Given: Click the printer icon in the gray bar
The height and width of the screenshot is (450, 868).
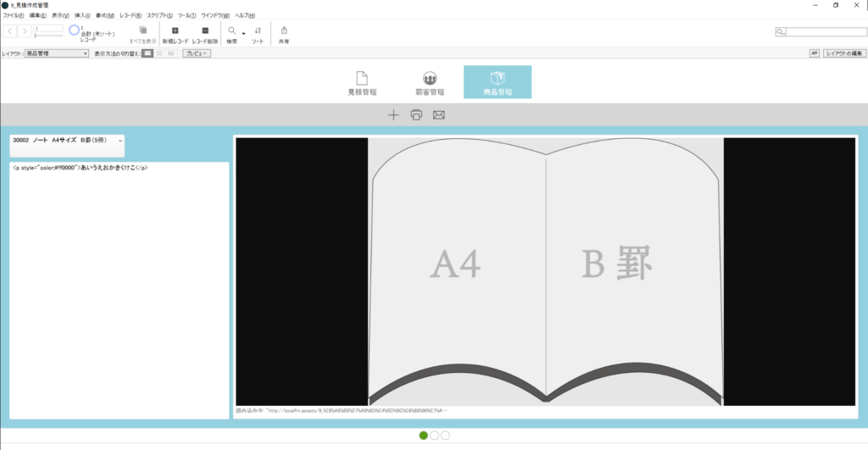Looking at the screenshot, I should pos(416,115).
